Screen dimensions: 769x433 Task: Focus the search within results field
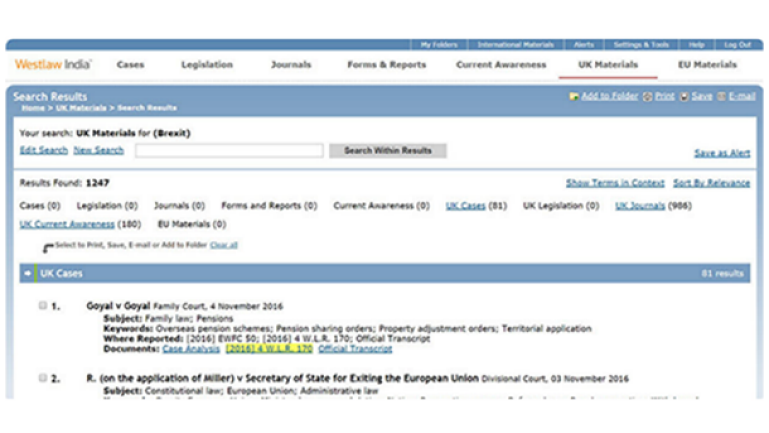tap(229, 151)
